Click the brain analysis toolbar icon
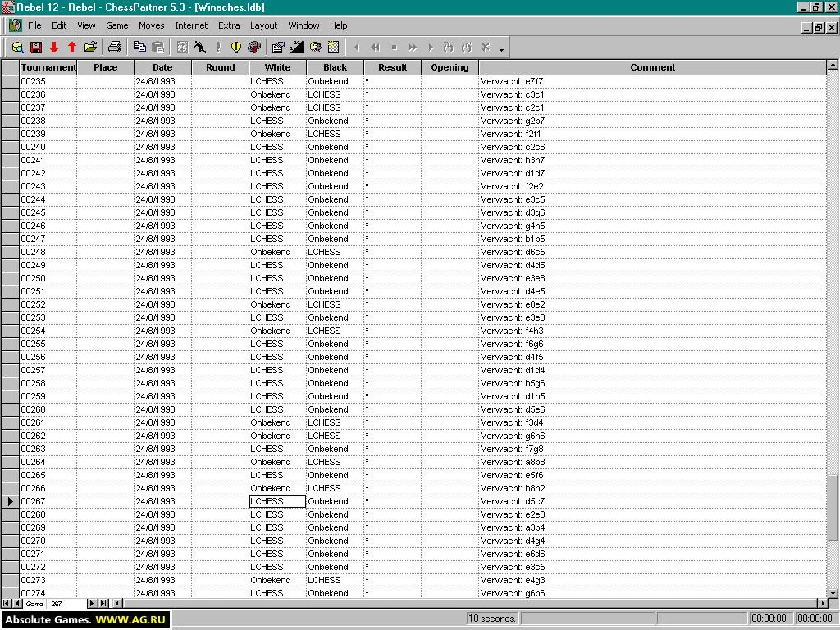Viewport: 840px width, 630px height. point(254,48)
